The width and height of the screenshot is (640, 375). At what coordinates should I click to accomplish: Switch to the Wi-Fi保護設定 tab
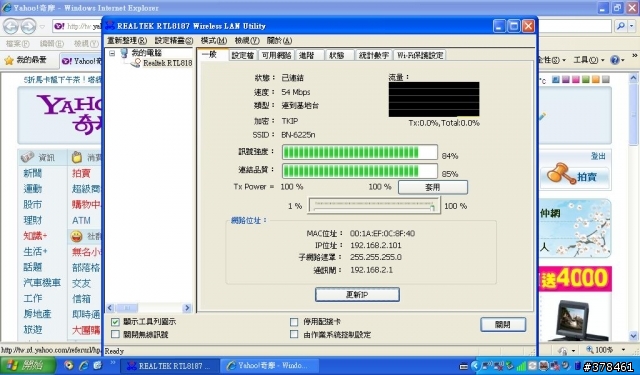click(x=420, y=55)
